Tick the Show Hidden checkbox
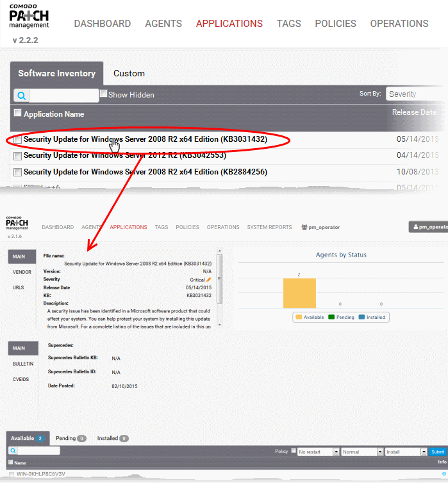The width and height of the screenshot is (448, 483). [104, 94]
